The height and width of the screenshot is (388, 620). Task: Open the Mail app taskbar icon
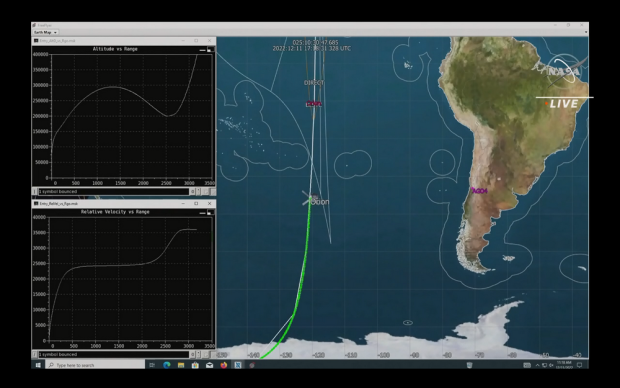pyautogui.click(x=209, y=365)
